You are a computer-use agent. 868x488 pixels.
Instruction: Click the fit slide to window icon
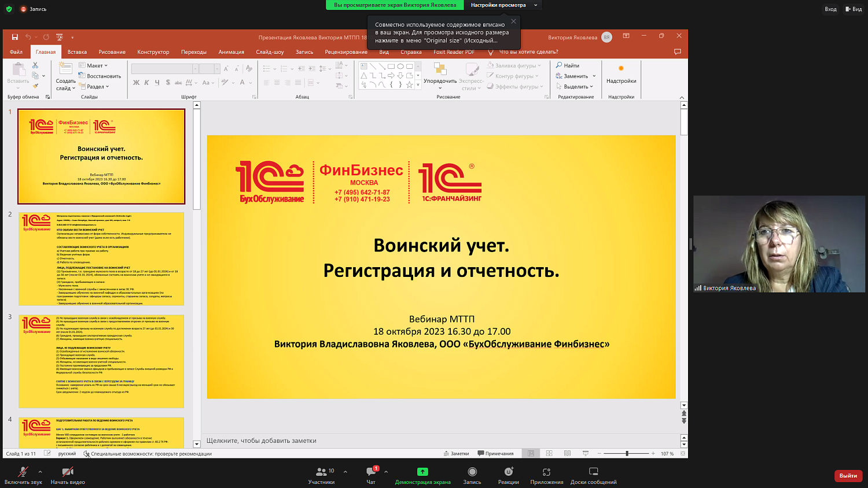point(683,453)
